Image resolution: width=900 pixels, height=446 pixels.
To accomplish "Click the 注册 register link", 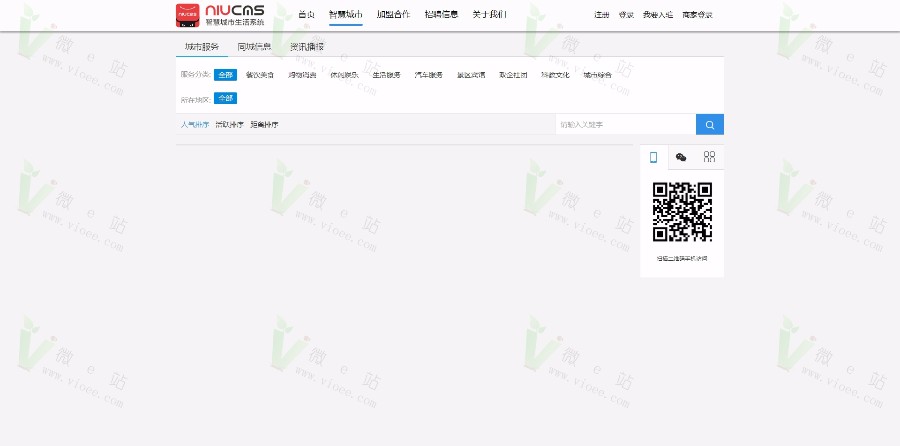I will (602, 15).
